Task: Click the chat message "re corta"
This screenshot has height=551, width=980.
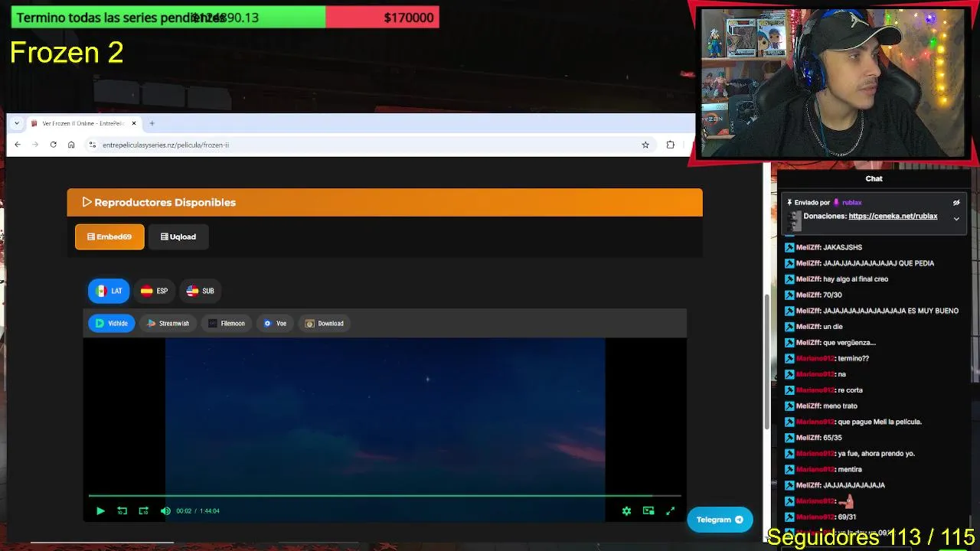Action: coord(851,390)
